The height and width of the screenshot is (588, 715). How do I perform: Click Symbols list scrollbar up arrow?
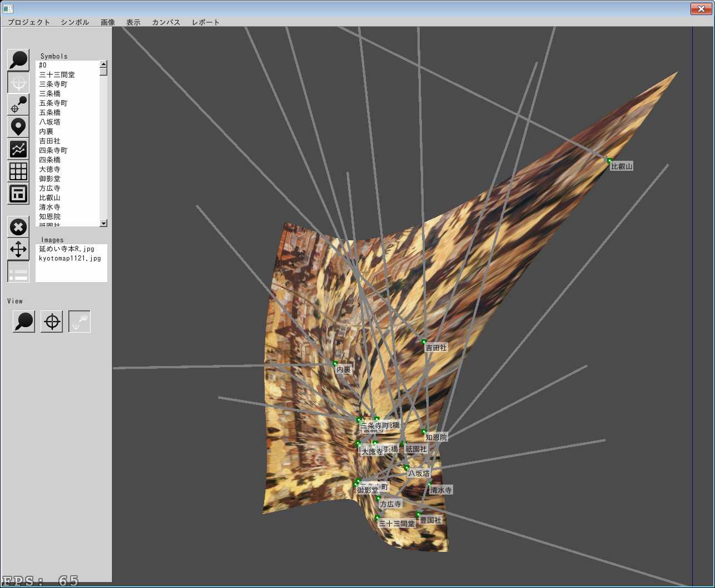click(x=103, y=64)
